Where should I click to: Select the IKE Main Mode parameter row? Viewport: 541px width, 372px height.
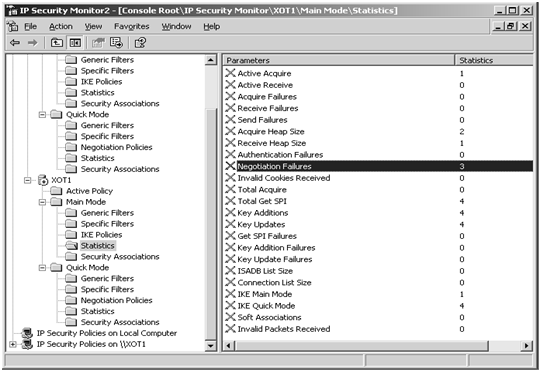[x=379, y=294]
